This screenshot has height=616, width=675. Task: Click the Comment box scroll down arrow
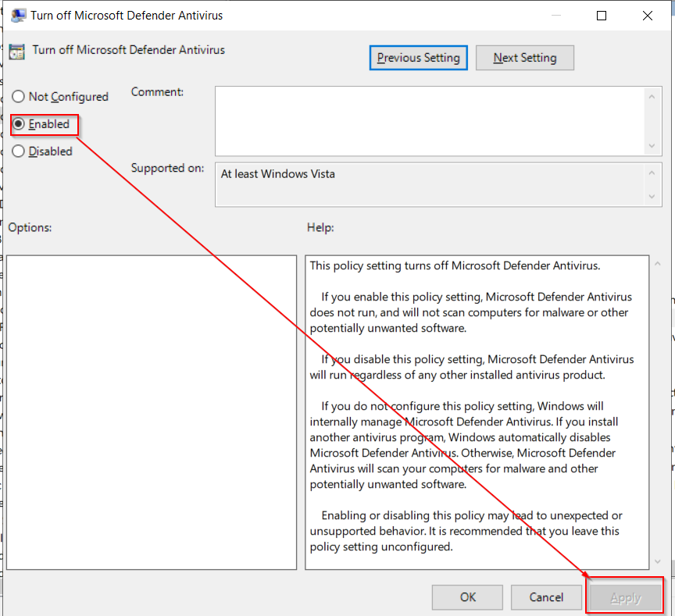pyautogui.click(x=652, y=146)
